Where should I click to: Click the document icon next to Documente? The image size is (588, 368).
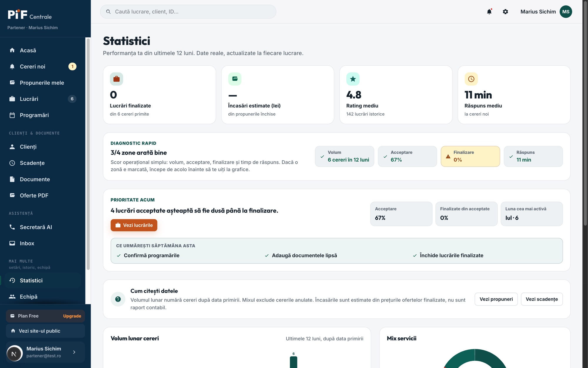tap(12, 179)
